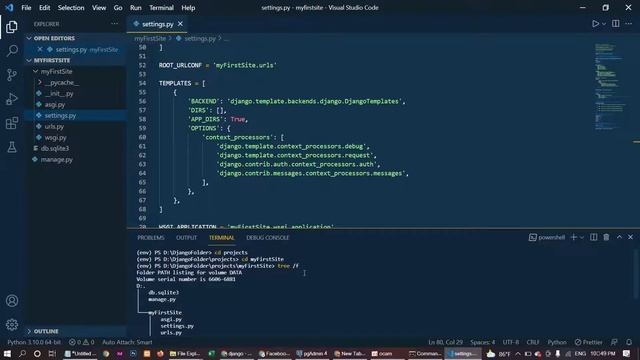Select Python 3.10.0 64-bit interpreter
Image resolution: width=640 pixels, height=360 pixels.
tap(34, 342)
